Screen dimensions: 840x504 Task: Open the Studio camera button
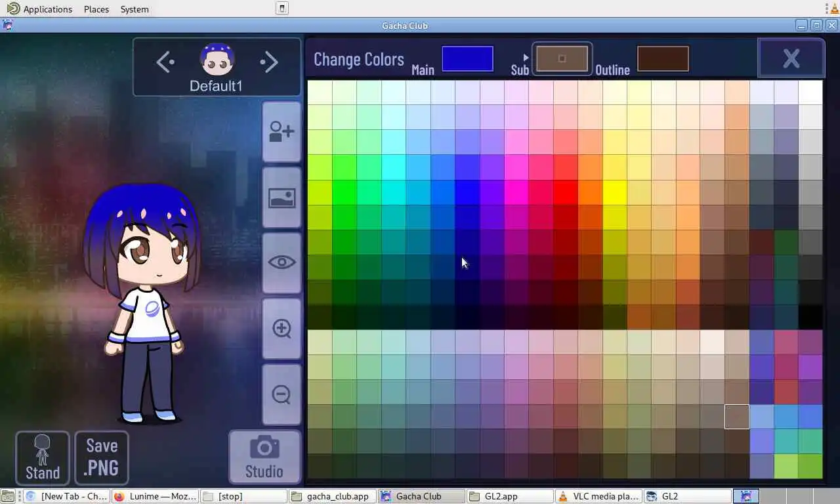(x=264, y=457)
